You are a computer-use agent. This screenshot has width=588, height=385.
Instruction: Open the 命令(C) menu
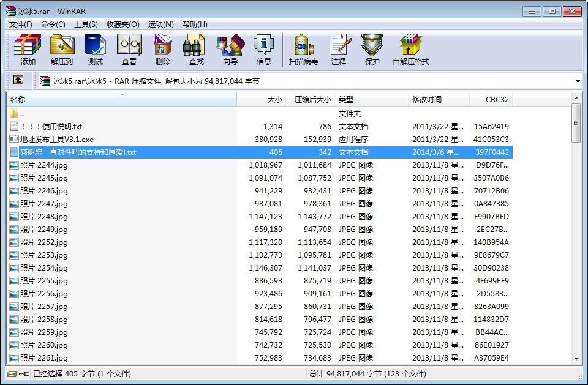pyautogui.click(x=53, y=24)
